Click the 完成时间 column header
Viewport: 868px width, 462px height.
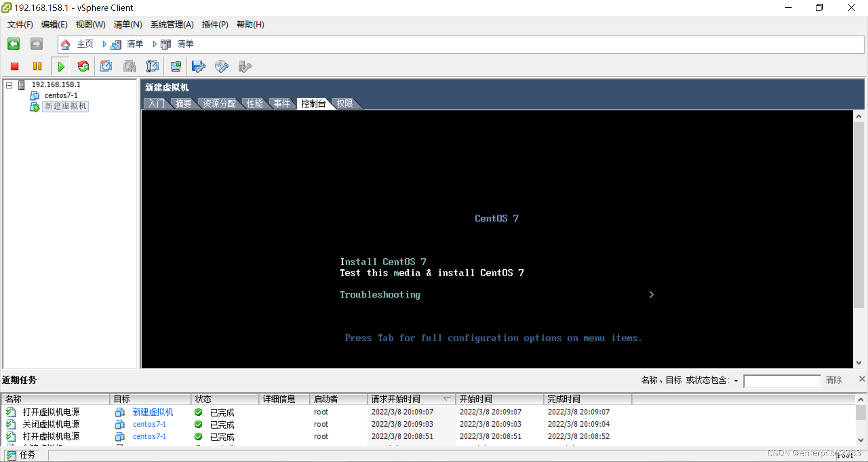[x=588, y=399]
